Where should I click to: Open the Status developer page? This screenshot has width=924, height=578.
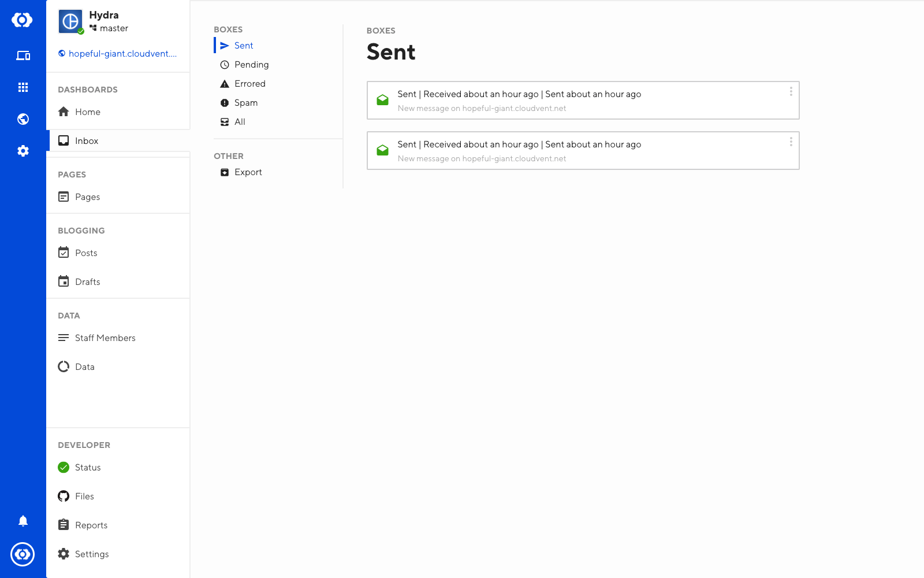pyautogui.click(x=88, y=468)
